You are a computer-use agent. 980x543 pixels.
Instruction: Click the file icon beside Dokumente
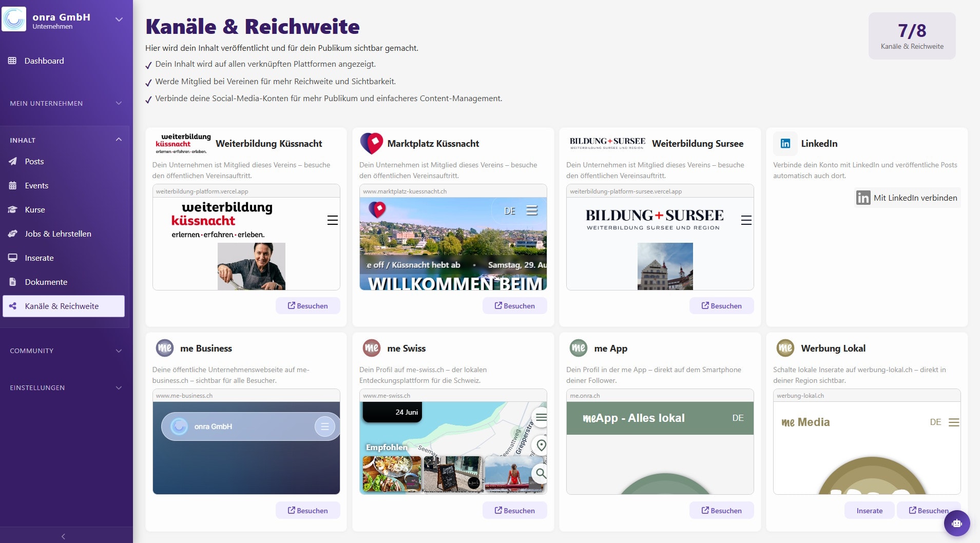click(x=13, y=282)
